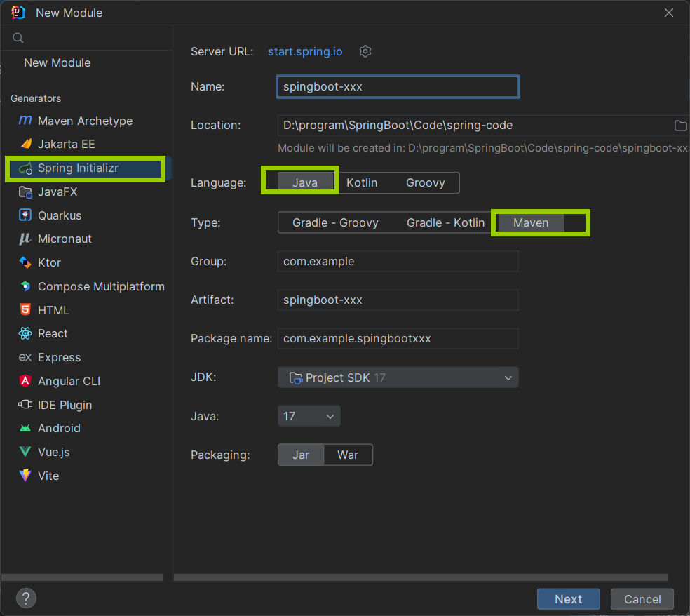Click the IDE Plugin plug icon
The height and width of the screenshot is (616, 690).
click(25, 404)
